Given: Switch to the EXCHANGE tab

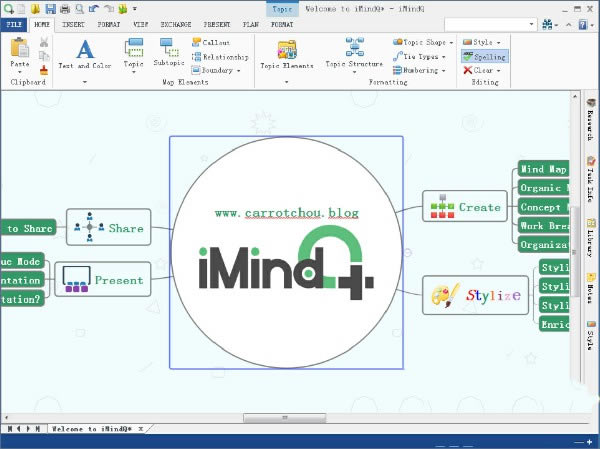Looking at the screenshot, I should click(176, 24).
